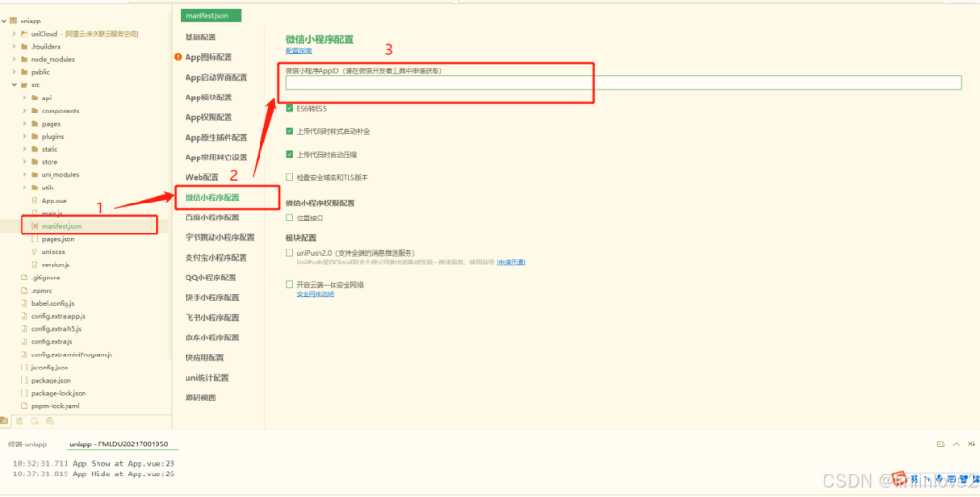Expand the public folder arrow
This screenshot has height=497, width=980.
click(14, 72)
